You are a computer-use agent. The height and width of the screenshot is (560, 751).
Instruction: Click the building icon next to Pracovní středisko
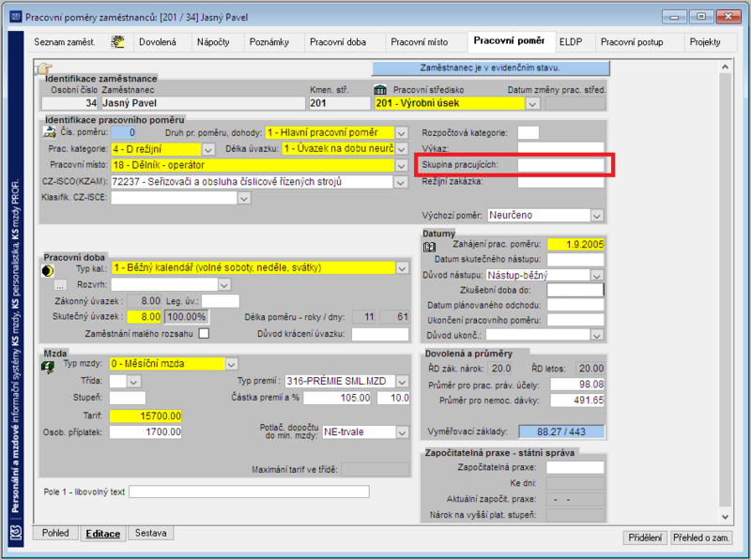click(380, 89)
